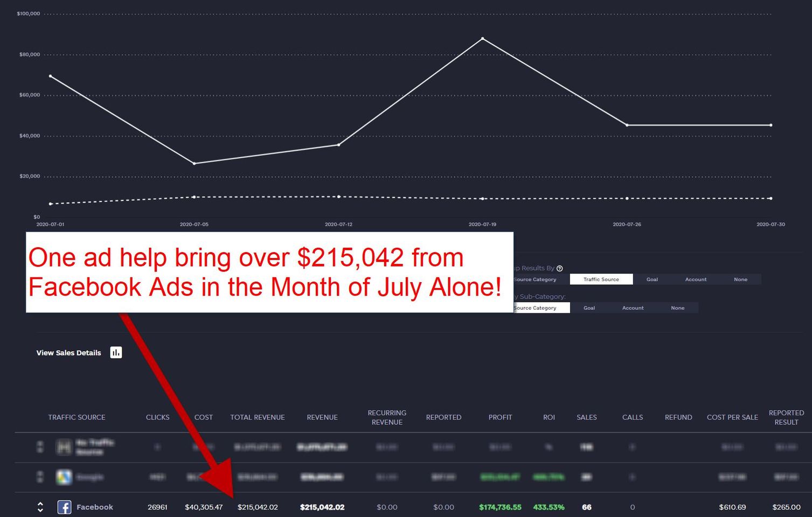The height and width of the screenshot is (517, 812).
Task: Click Facebook cost value $40,305.47
Action: [204, 507]
